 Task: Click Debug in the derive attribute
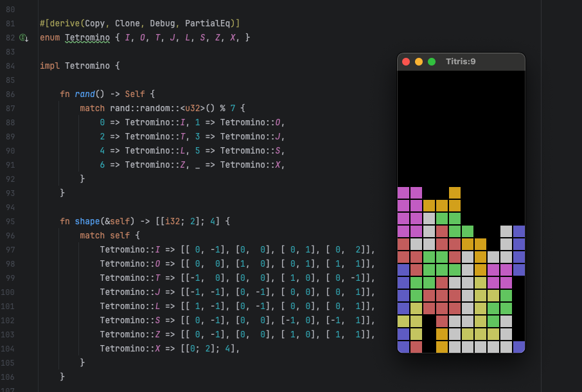[x=163, y=24]
